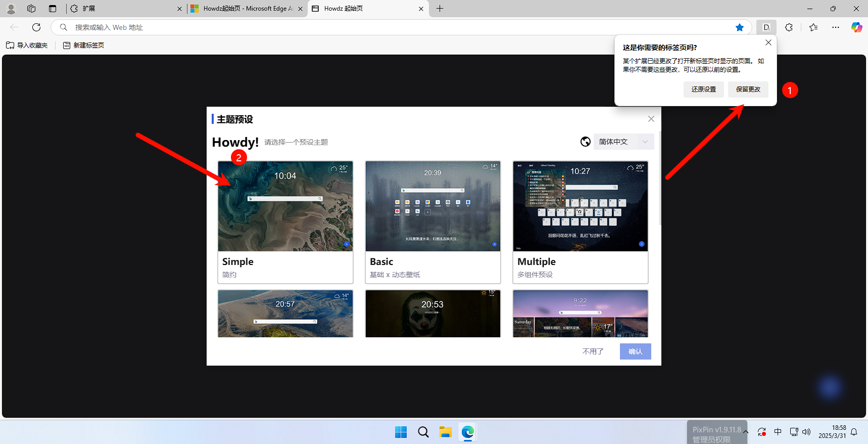Select the active Howdz 起始页 tab
This screenshot has width=868, height=444.
point(368,9)
